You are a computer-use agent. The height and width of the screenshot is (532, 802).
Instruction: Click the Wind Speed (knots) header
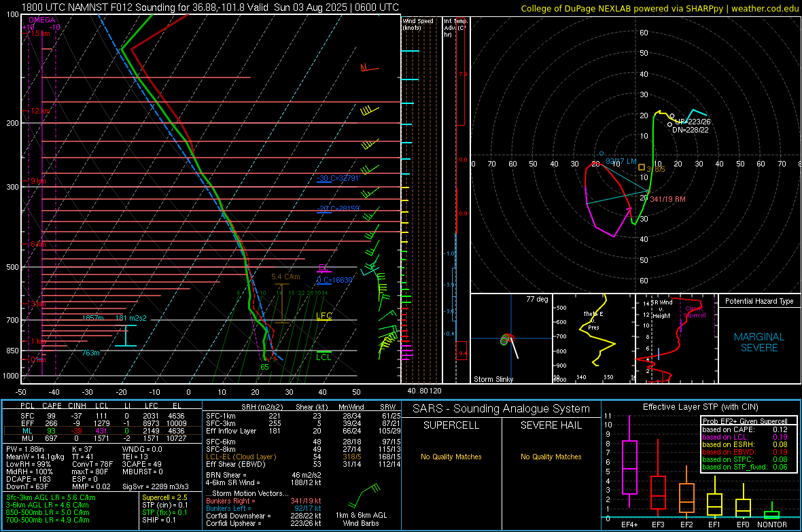tap(418, 24)
